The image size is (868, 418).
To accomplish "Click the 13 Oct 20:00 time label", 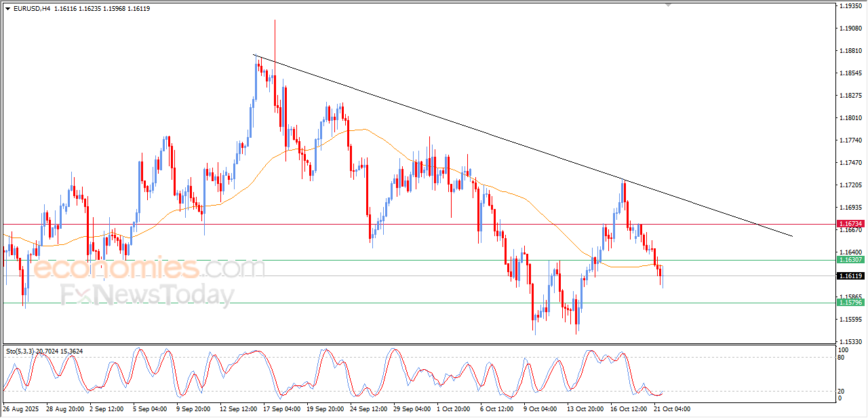I will [585, 410].
